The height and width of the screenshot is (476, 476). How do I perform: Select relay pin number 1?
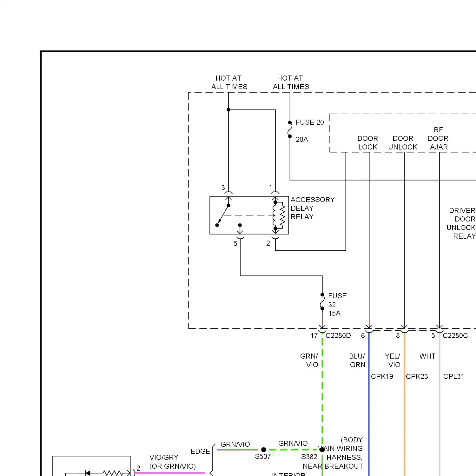[x=271, y=187]
